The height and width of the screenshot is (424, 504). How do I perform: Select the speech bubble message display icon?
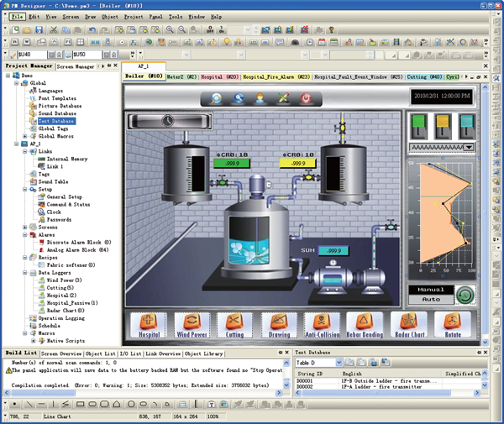point(280,42)
